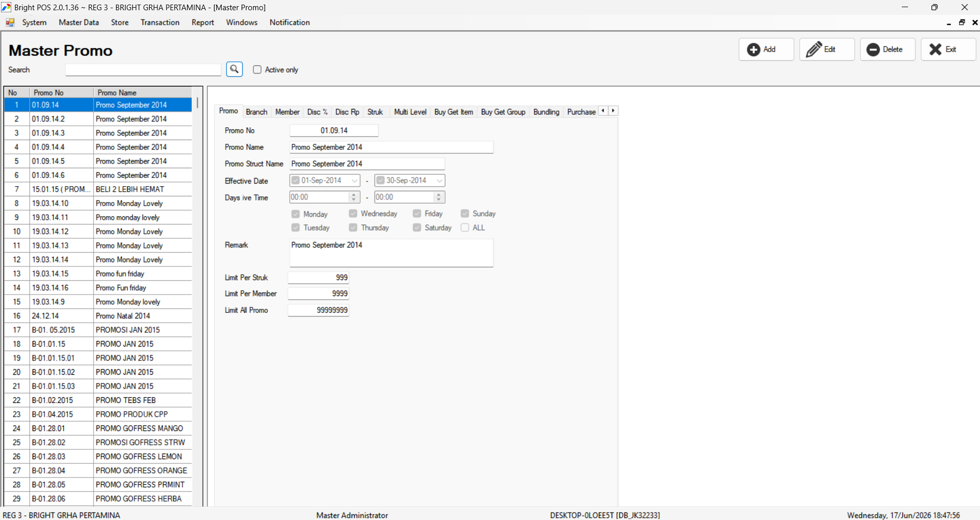Select row Promo Natal 2014
This screenshot has height=520, width=980.
(98, 316)
